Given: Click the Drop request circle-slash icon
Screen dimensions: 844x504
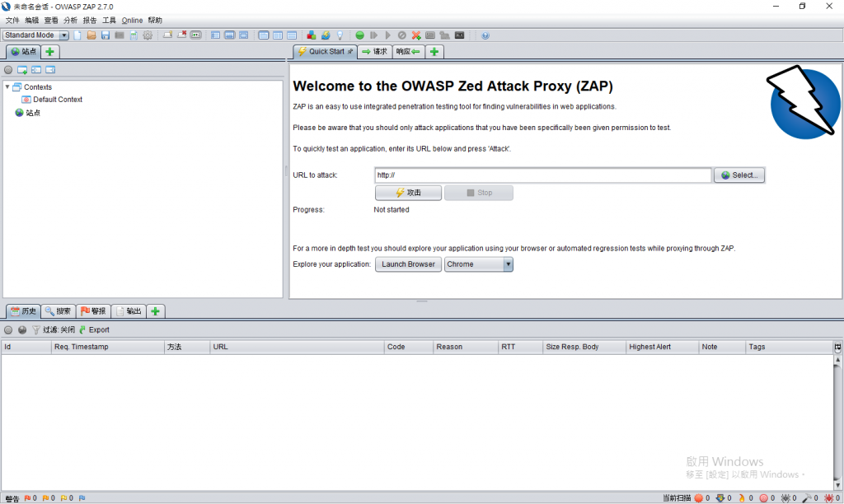Looking at the screenshot, I should (x=402, y=35).
